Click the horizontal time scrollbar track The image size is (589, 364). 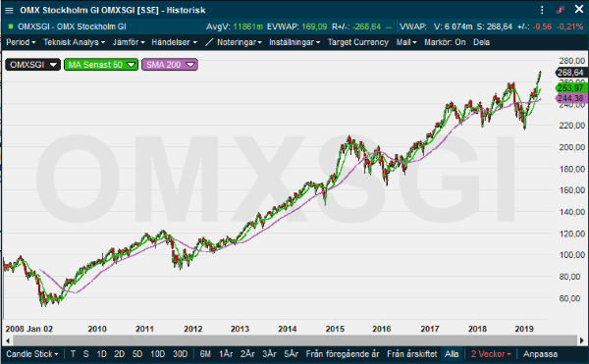(x=294, y=340)
